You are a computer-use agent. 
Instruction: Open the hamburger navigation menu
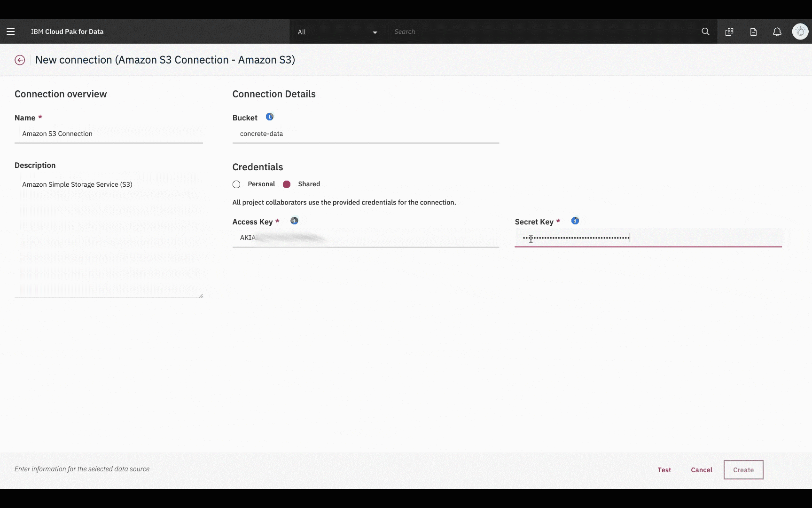tap(10, 32)
